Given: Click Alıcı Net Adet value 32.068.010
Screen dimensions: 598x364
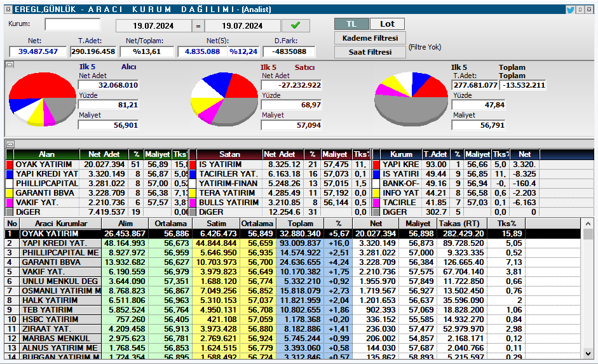Looking at the screenshot, I should click(108, 85).
